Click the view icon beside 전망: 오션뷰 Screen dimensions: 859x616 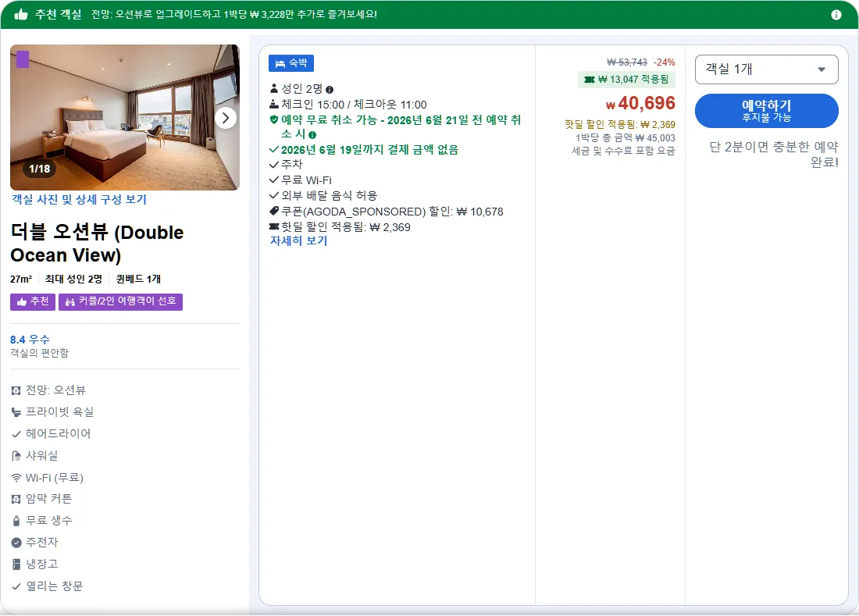point(16,390)
